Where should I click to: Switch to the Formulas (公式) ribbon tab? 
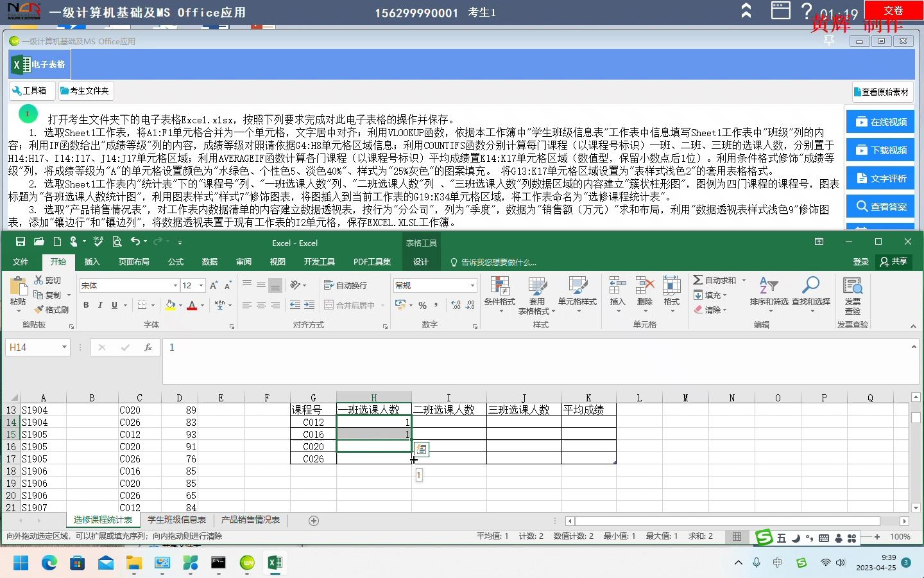[176, 262]
